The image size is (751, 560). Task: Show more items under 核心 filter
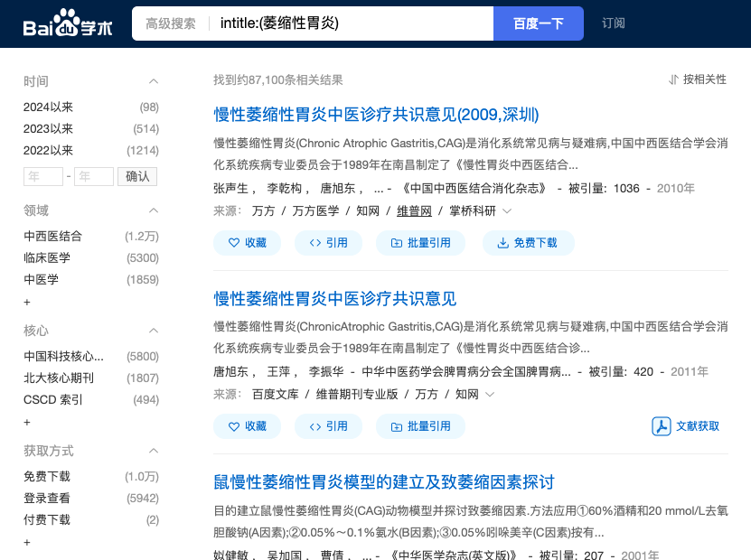point(27,422)
